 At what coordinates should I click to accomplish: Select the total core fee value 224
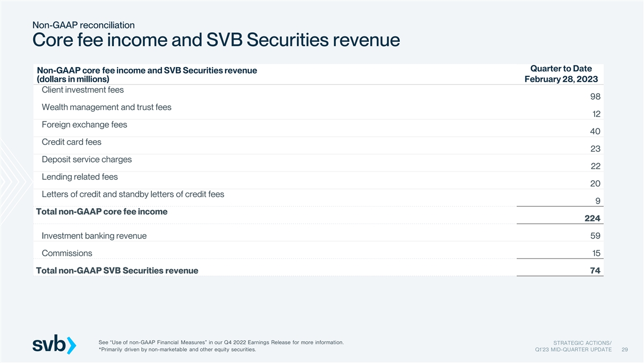click(x=592, y=218)
